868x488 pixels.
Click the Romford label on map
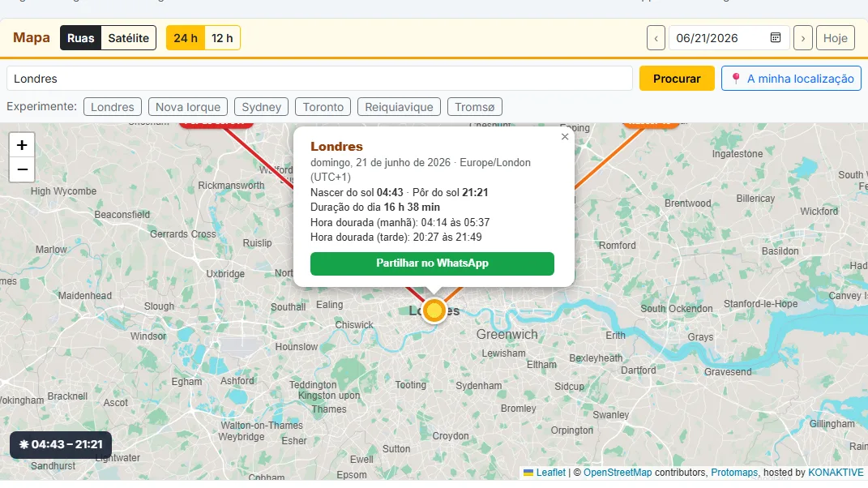[x=618, y=246]
